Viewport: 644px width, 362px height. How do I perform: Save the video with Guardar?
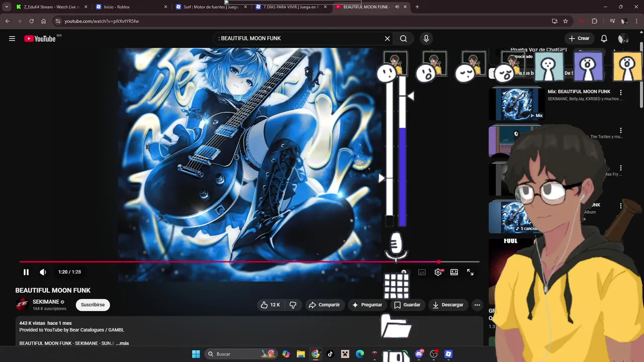click(x=407, y=305)
